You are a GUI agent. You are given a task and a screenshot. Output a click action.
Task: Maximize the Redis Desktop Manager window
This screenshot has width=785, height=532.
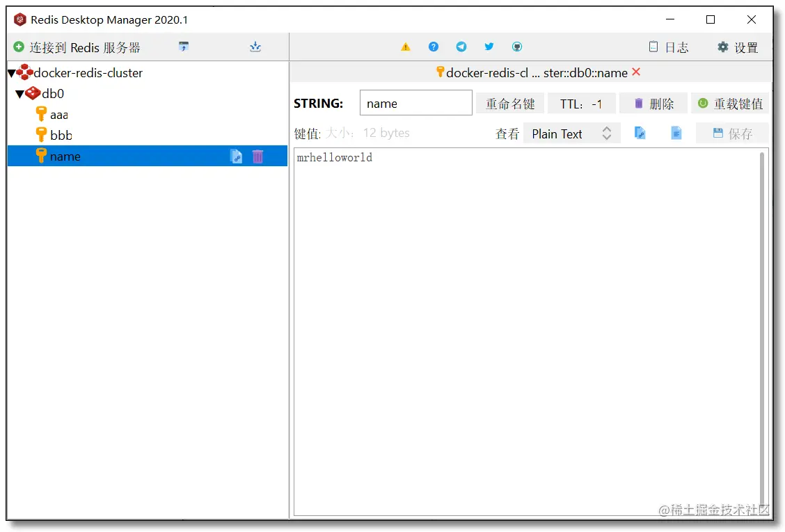711,19
